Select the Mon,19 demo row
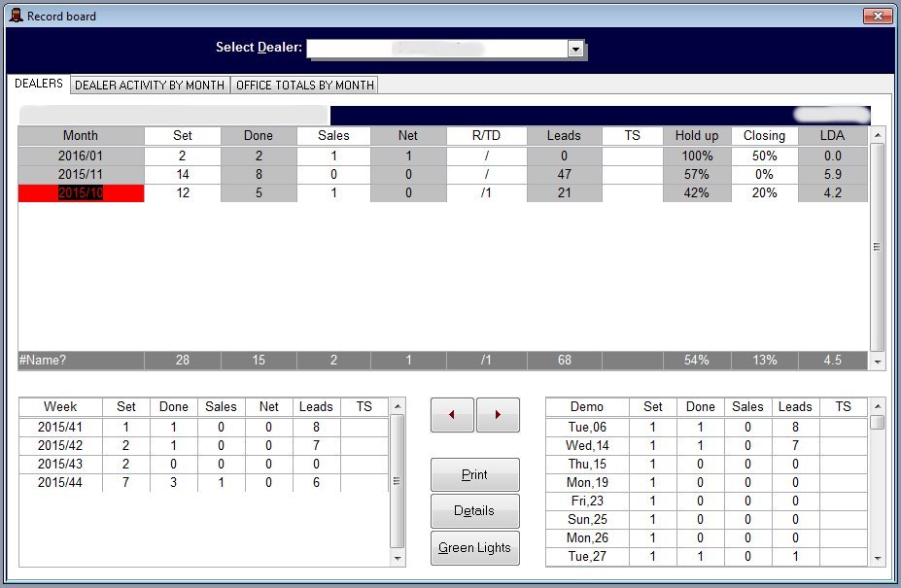This screenshot has height=588, width=901. click(707, 482)
